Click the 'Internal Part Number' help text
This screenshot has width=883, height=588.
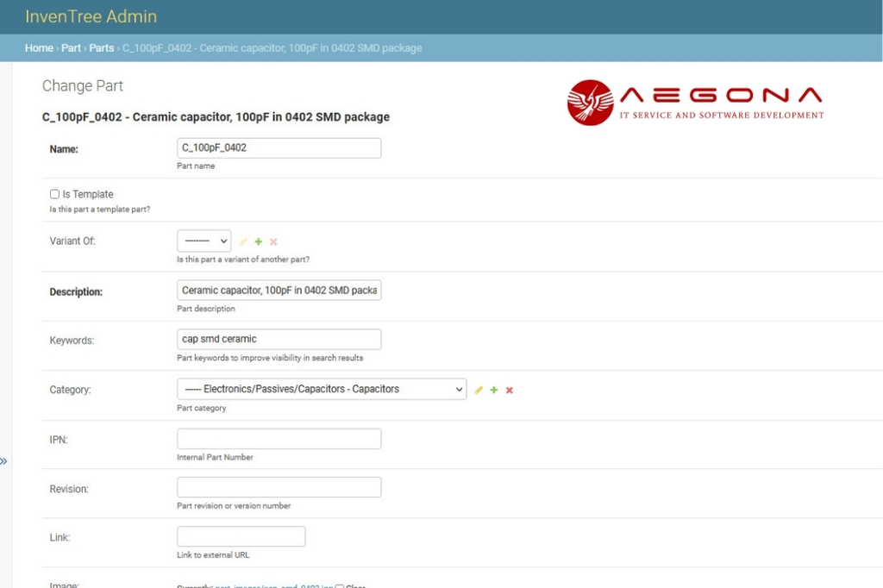[x=215, y=457]
